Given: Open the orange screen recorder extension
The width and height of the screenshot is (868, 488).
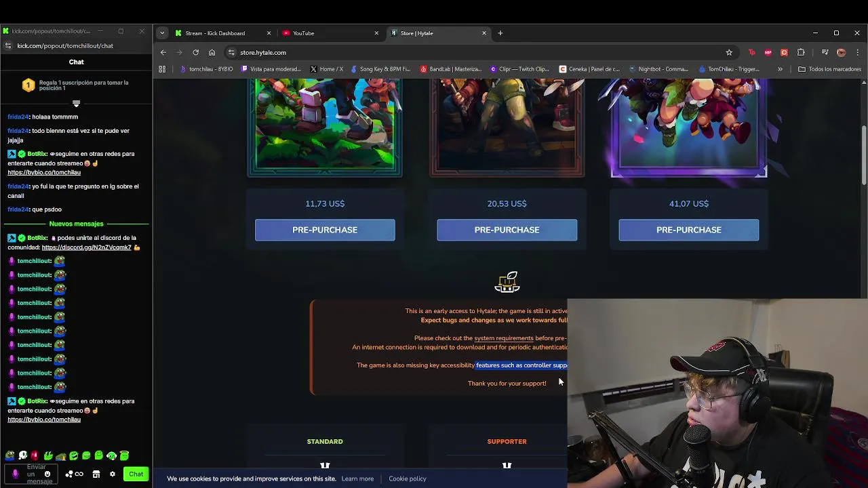Looking at the screenshot, I should coord(784,52).
